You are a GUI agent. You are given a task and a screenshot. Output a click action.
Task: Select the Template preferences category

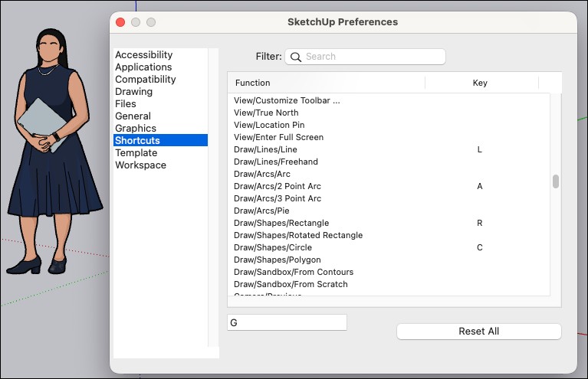click(136, 153)
